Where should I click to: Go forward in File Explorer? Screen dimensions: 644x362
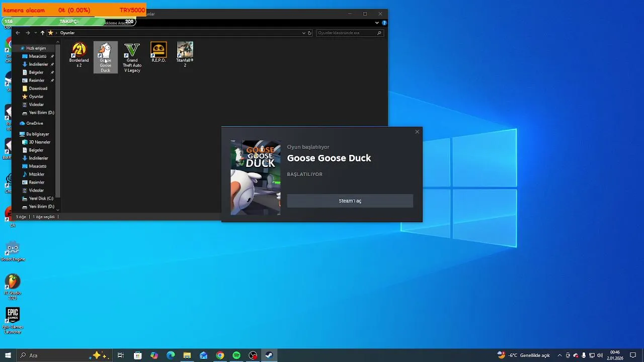pos(28,33)
